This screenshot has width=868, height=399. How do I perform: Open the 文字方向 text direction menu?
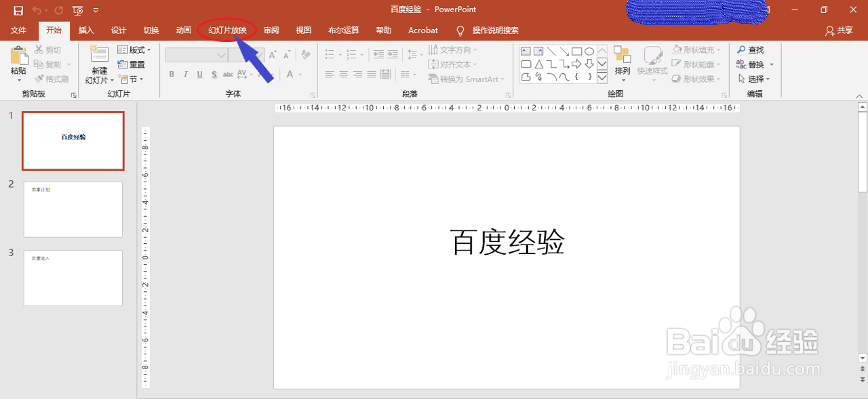pos(453,50)
